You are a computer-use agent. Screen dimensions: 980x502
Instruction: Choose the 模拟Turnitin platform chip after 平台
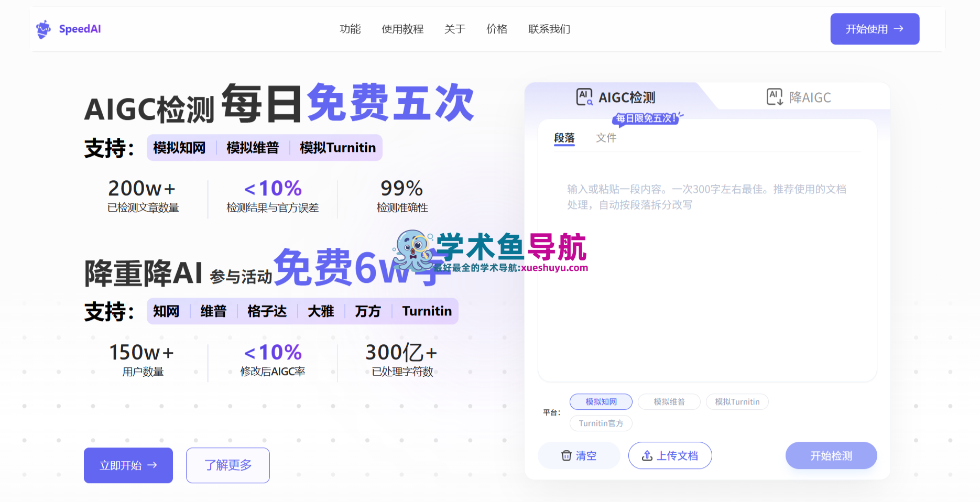(737, 402)
